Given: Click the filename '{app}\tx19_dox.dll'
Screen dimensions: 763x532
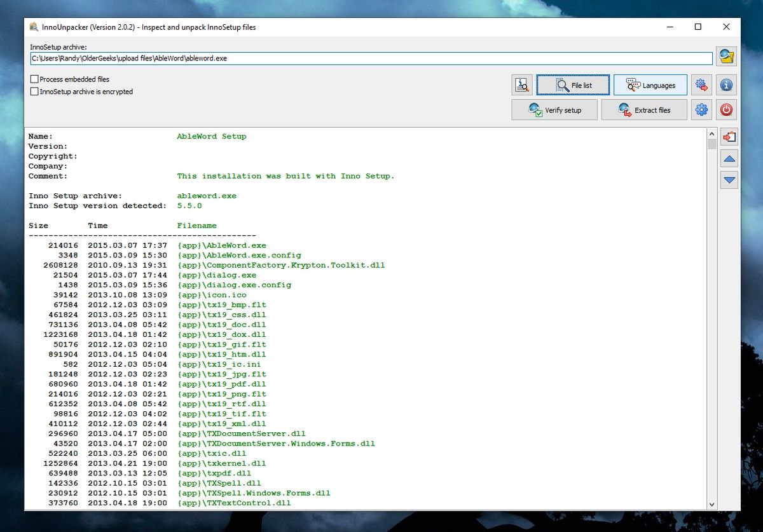Looking at the screenshot, I should coord(222,335).
